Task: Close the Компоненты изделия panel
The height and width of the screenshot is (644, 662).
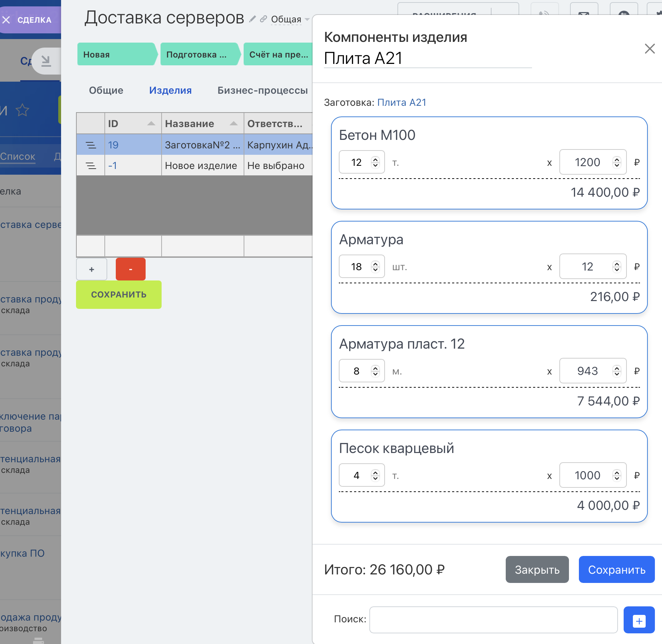Action: (649, 49)
